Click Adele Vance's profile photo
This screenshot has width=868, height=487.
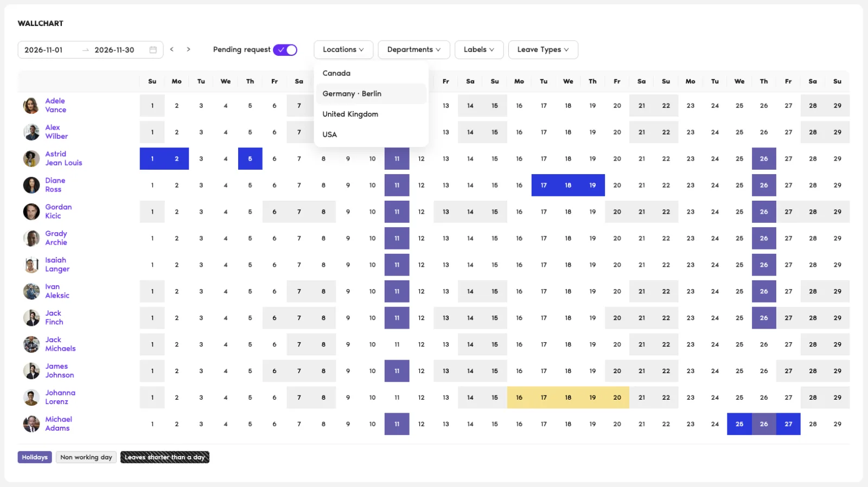click(31, 105)
